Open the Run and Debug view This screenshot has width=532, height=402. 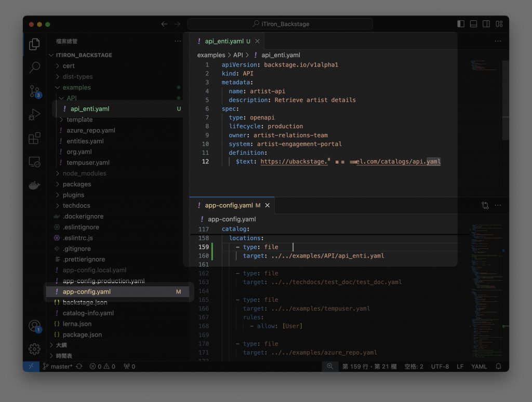(34, 115)
